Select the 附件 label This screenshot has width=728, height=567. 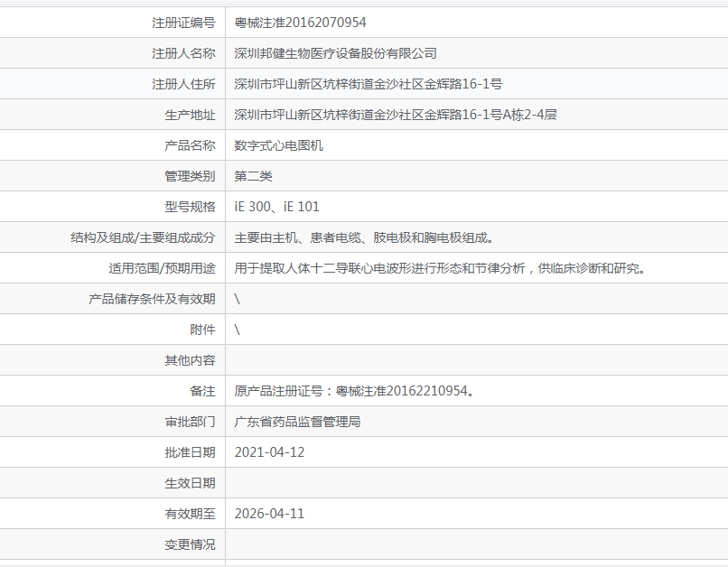[202, 330]
